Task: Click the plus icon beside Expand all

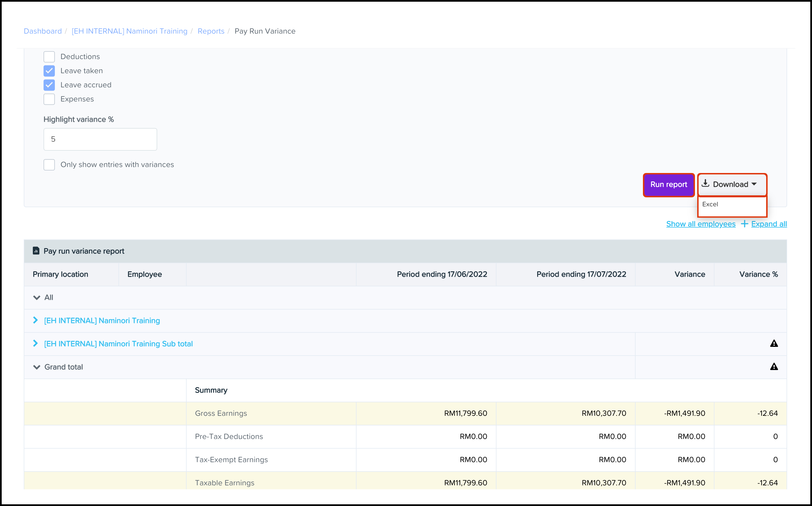Action: [x=744, y=224]
